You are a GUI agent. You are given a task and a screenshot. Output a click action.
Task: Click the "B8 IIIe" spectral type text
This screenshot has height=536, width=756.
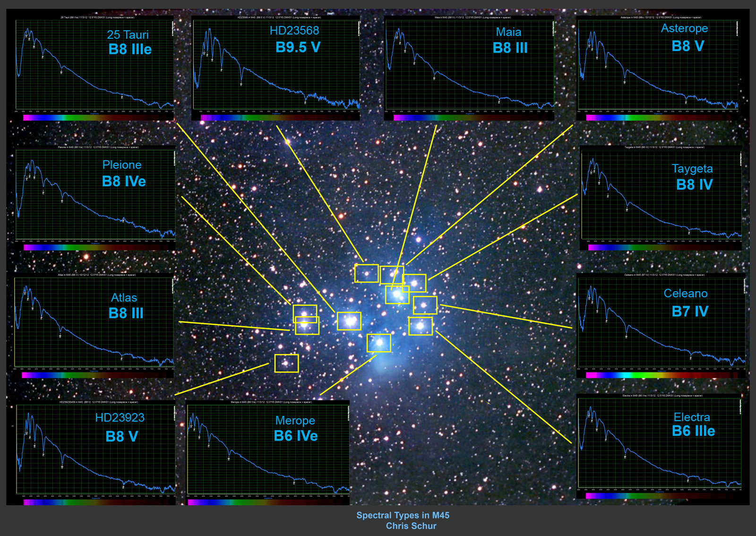tap(130, 50)
